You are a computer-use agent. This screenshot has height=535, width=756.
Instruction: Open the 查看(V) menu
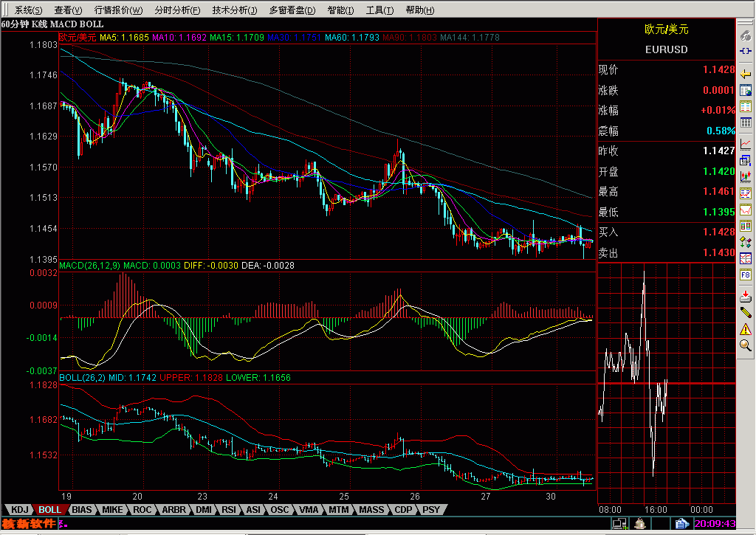(x=68, y=10)
